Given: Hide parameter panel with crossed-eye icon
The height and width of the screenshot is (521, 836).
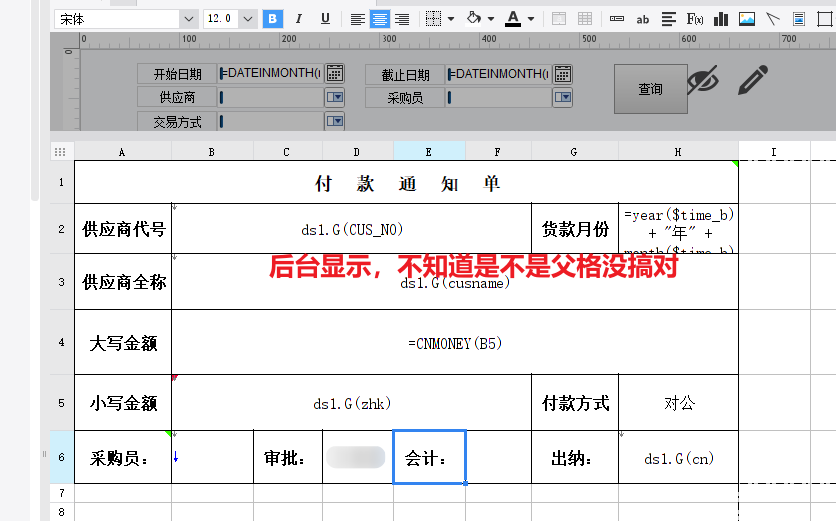Looking at the screenshot, I should pyautogui.click(x=703, y=81).
